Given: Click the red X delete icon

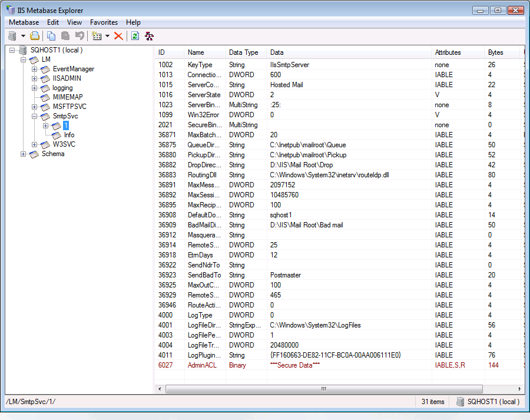Looking at the screenshot, I should pyautogui.click(x=118, y=36).
